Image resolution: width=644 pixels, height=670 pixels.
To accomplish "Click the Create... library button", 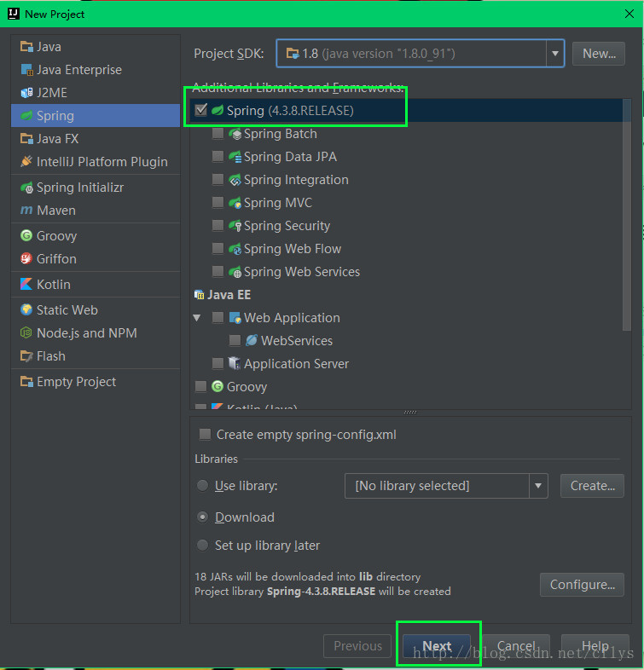I will [592, 486].
